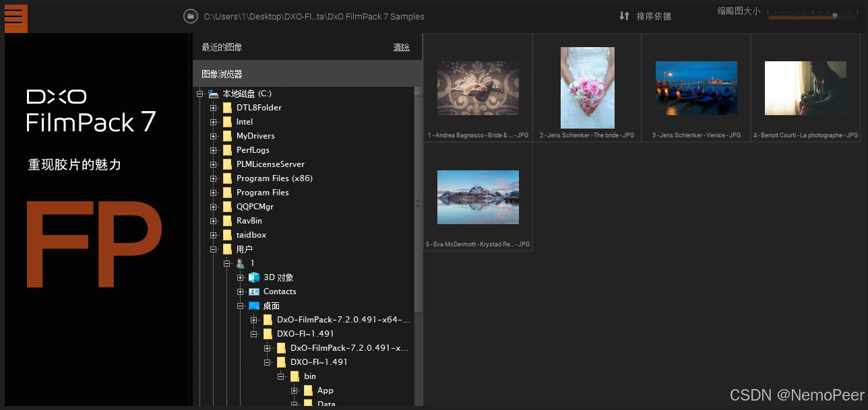
Task: Expand the MyDrivers tree node
Action: [214, 136]
